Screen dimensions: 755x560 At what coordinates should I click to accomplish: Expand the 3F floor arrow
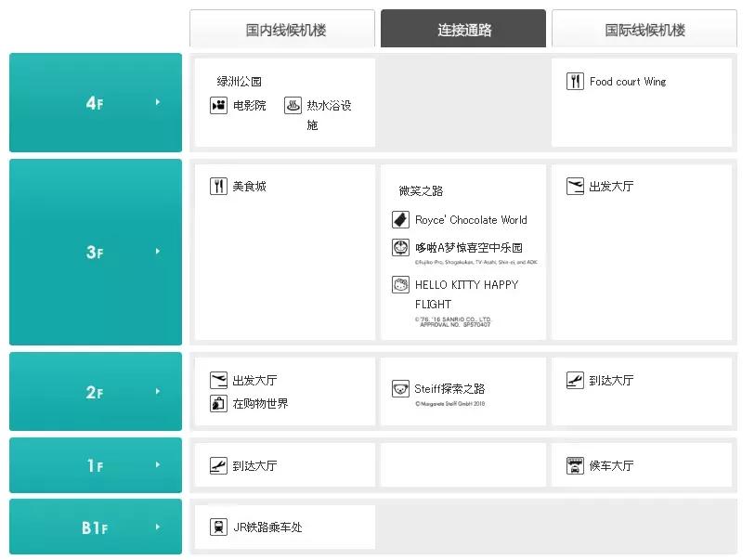158,252
